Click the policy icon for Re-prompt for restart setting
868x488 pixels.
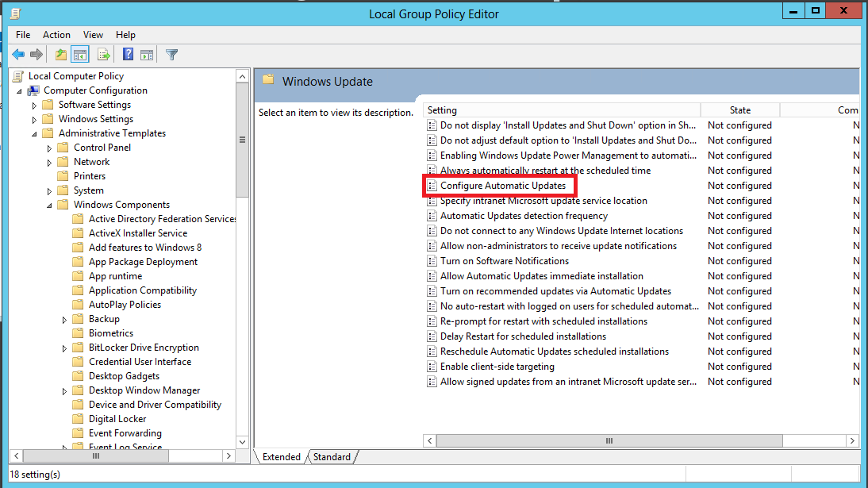click(x=432, y=321)
